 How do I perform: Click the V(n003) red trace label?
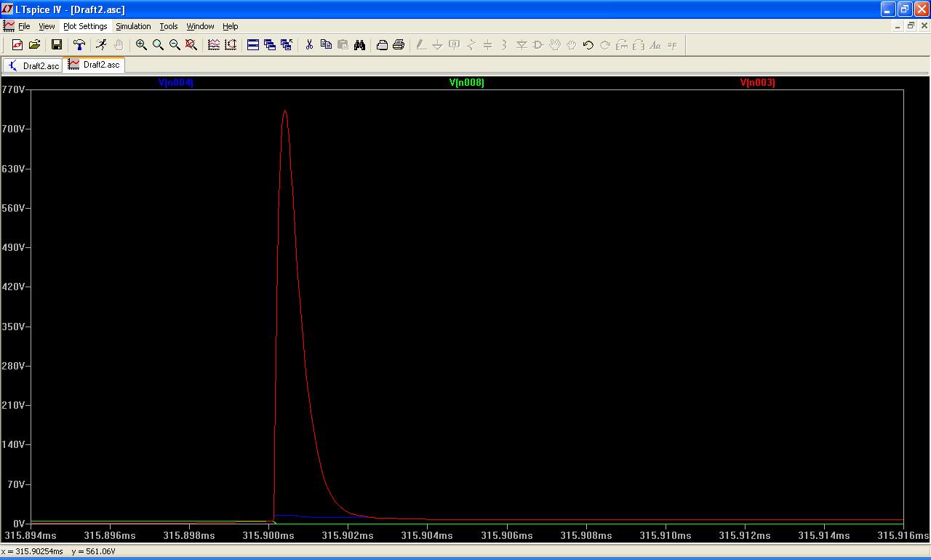[x=757, y=83]
